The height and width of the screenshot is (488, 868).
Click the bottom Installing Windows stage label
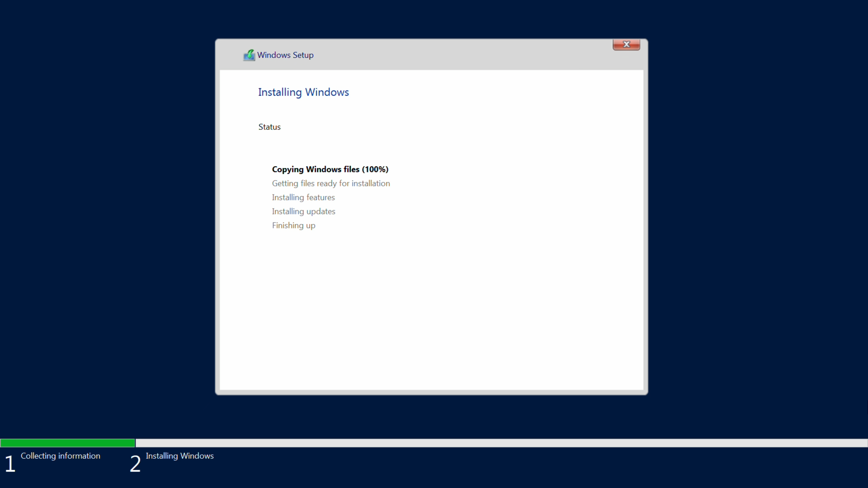(x=180, y=456)
